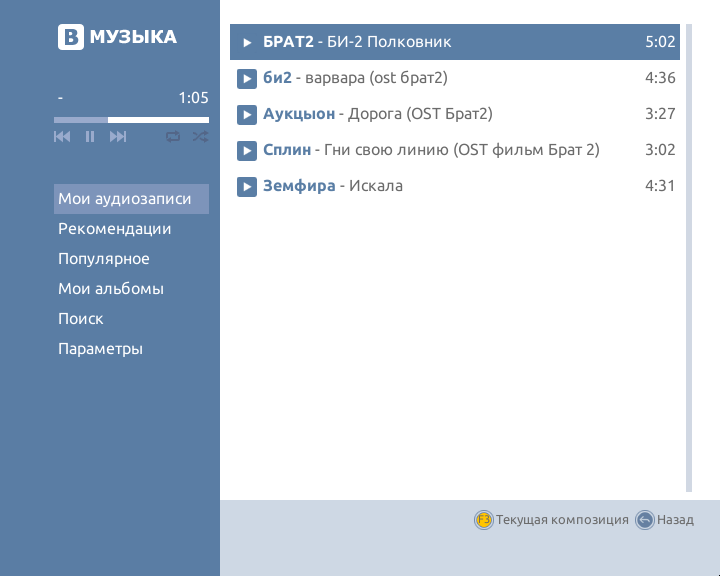Click duration 3:27 of Дорога

pyautogui.click(x=660, y=113)
